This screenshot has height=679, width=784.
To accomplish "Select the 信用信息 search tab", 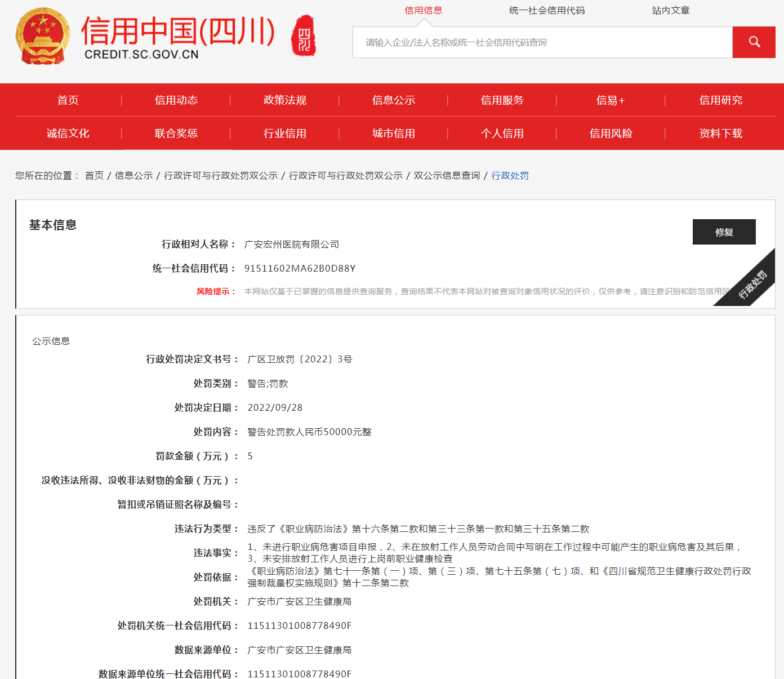I will (424, 10).
